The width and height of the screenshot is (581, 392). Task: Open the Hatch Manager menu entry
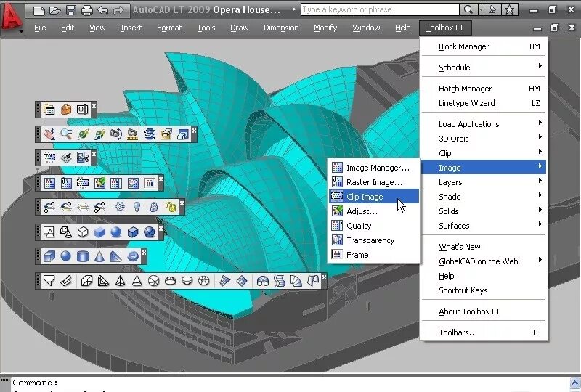coord(484,88)
